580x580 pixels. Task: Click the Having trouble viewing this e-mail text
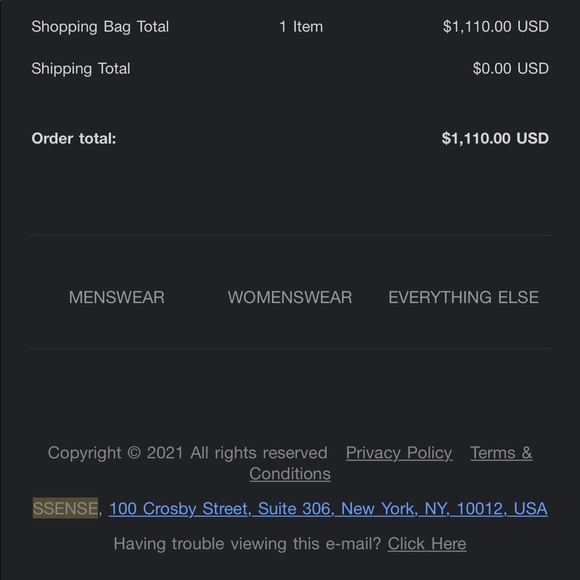[x=247, y=544]
